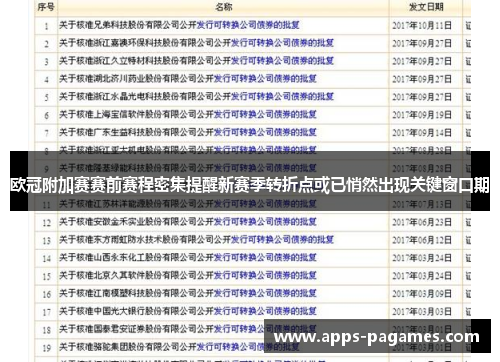Open the 浙江久立特材科技 approval link
This screenshot has height=362, width=500.
pos(197,61)
